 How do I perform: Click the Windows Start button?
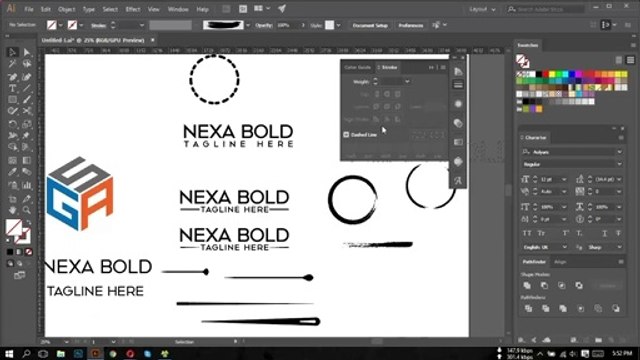[x=9, y=353]
